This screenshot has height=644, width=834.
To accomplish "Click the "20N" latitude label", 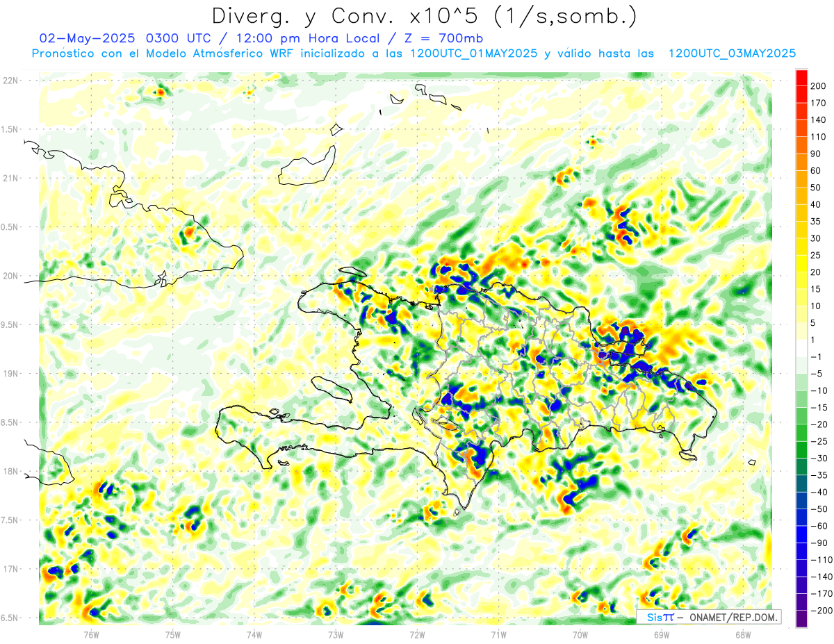I will pyautogui.click(x=12, y=276).
